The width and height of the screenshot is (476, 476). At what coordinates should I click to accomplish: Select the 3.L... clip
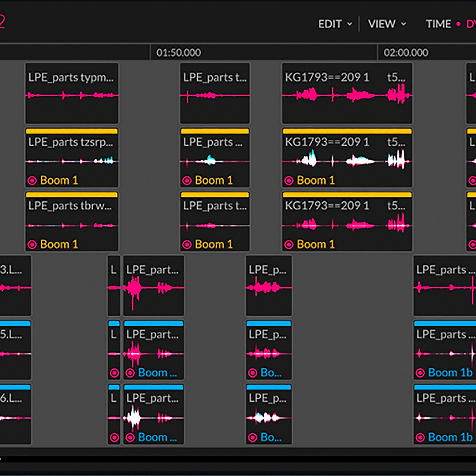[15, 286]
